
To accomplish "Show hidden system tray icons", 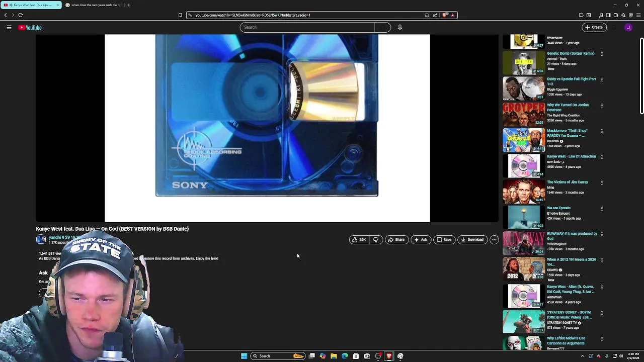I will point(583,356).
